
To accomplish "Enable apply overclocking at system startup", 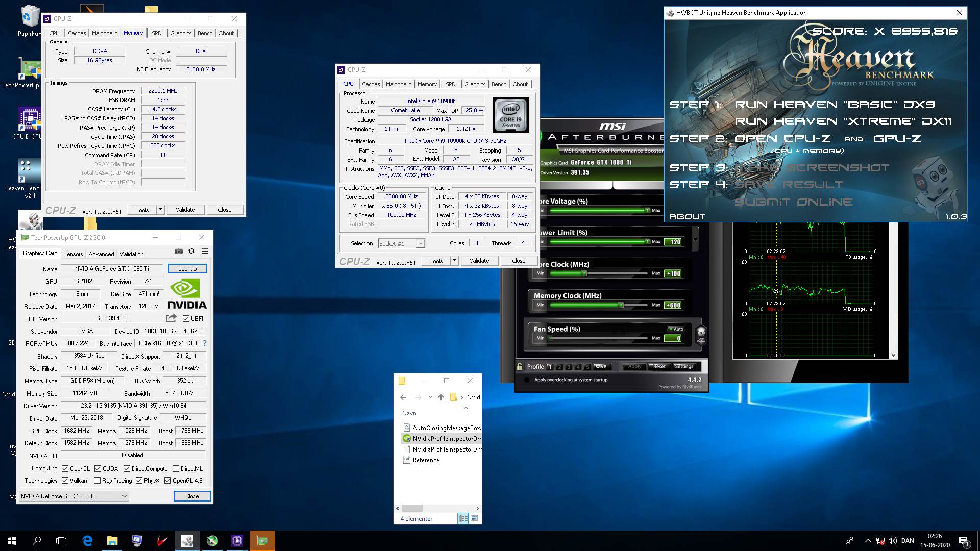I will [526, 380].
